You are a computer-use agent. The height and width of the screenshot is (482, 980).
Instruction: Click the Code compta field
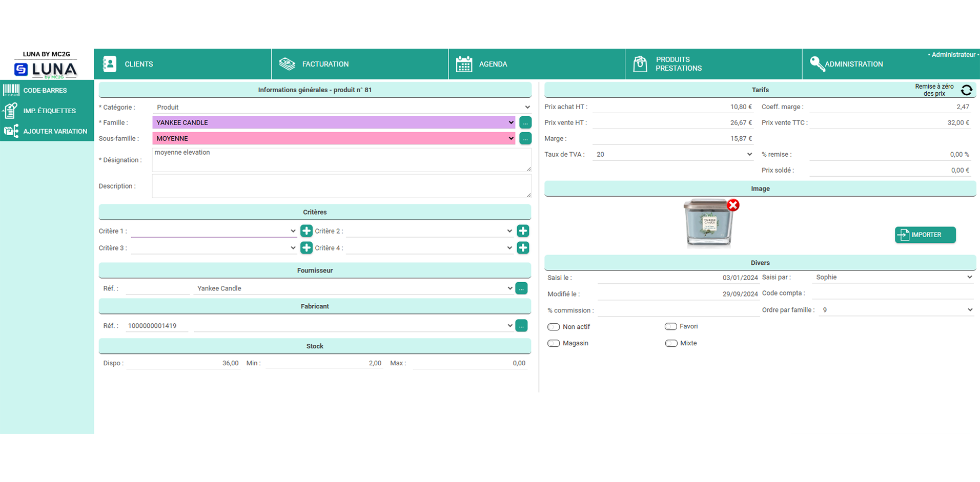click(893, 293)
